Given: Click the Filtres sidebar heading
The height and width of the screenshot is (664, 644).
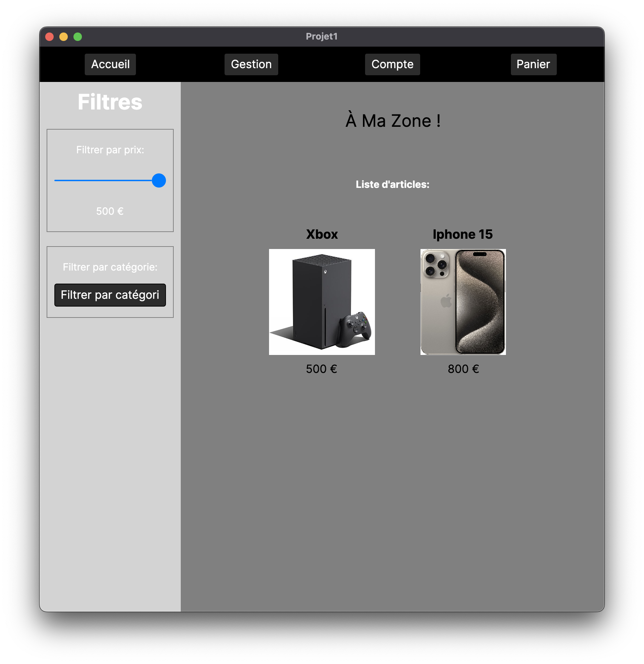Looking at the screenshot, I should (x=110, y=102).
